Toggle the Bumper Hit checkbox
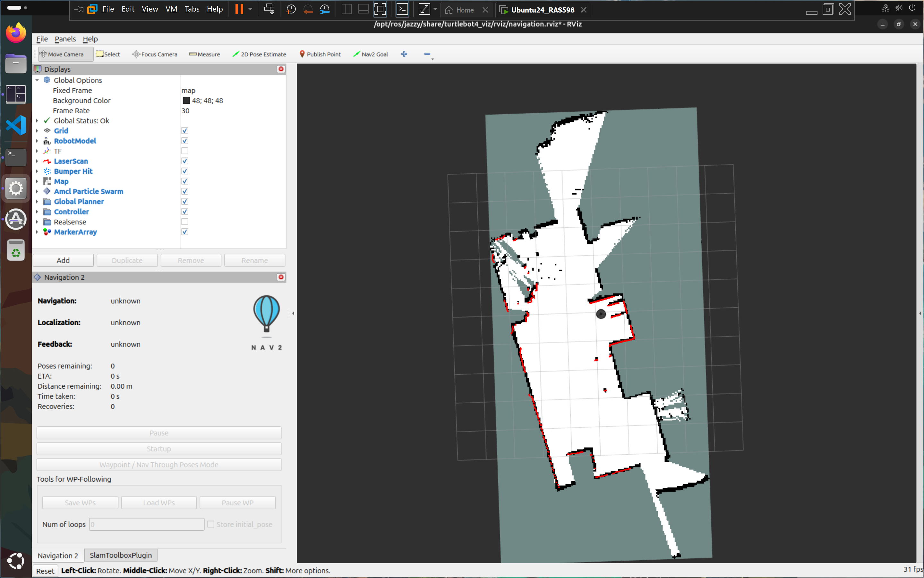Image resolution: width=924 pixels, height=578 pixels. click(185, 171)
